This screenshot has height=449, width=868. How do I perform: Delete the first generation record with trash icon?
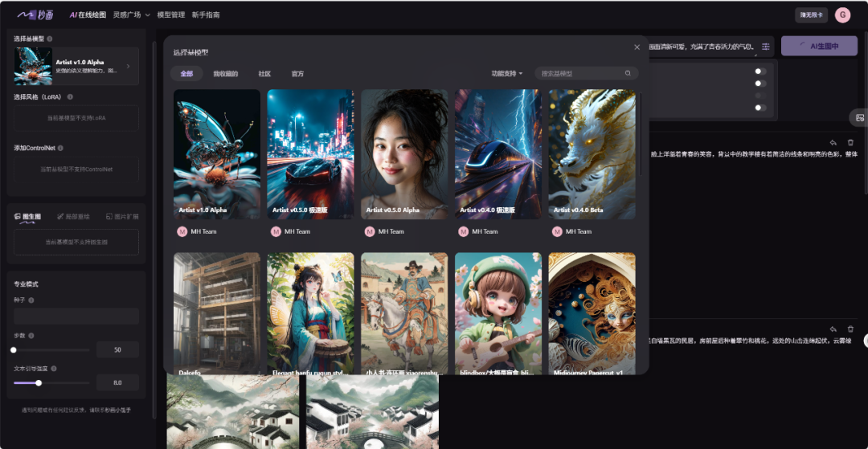[851, 143]
